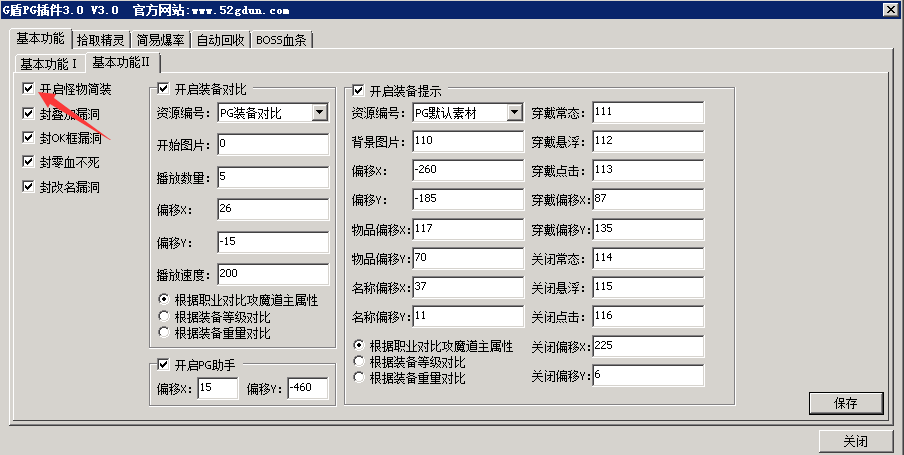Click the 穿戴常态 field showing 111
904x455 pixels.
coord(648,112)
